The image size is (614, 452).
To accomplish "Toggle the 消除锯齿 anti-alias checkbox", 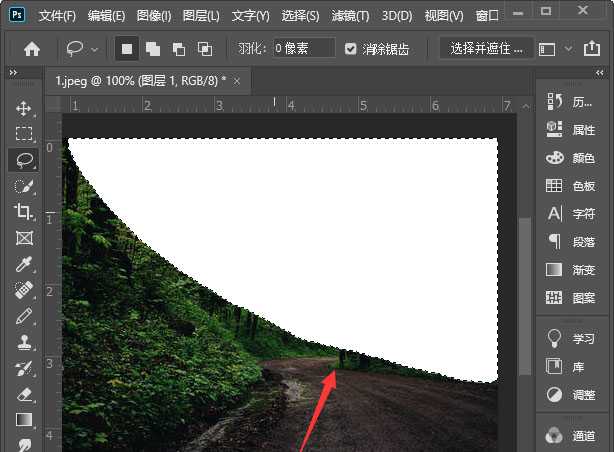I will click(350, 48).
